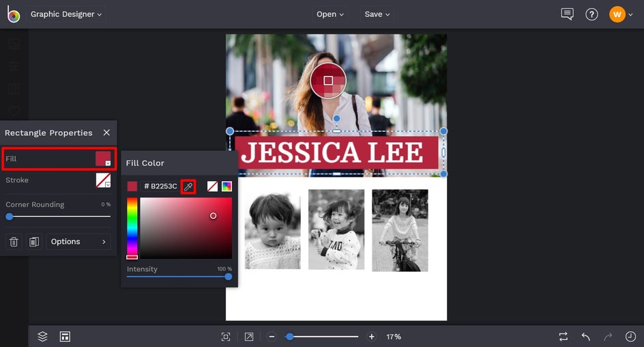Delete the rectangle with the trash icon
644x347 pixels.
(14, 242)
